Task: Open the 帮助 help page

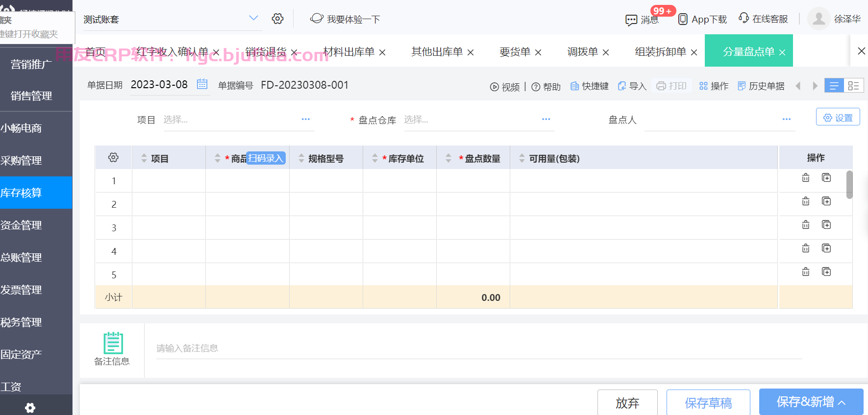Action: click(x=546, y=87)
